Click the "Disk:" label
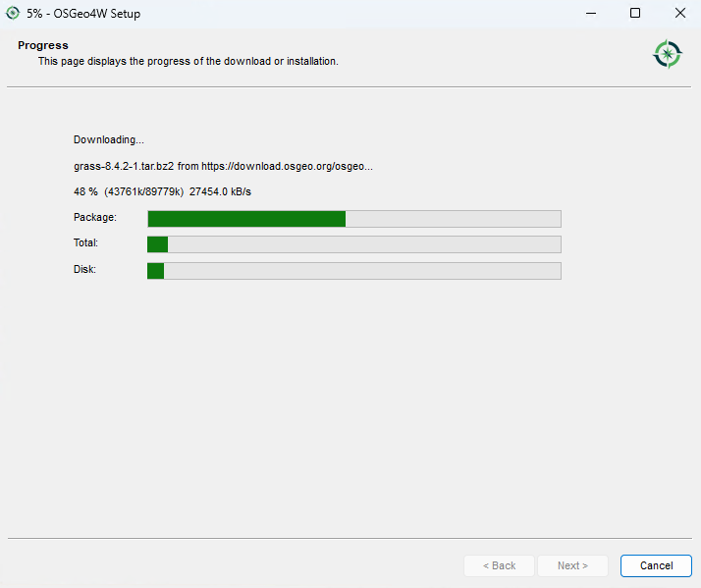This screenshot has width=701, height=588. (84, 270)
